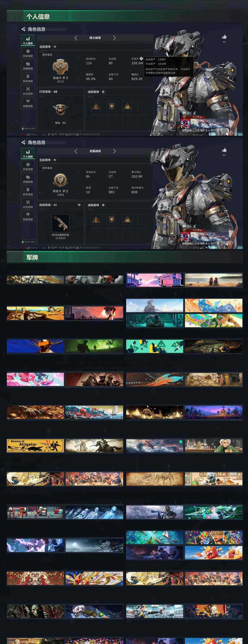Viewport: 248px width, 644px height.
Task: Open 成就徽章 gear settings in 烽火地带 panel
Action: point(103,92)
